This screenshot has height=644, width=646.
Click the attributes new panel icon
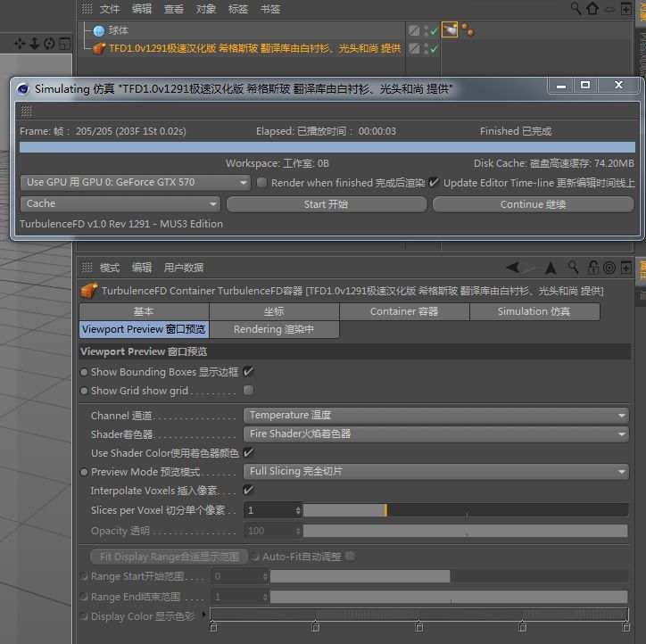(x=625, y=268)
